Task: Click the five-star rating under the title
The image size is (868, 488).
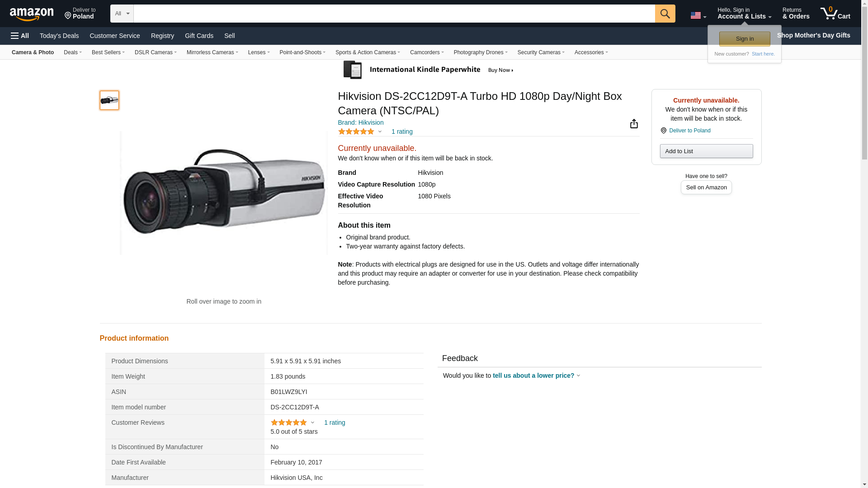Action: pos(356,131)
